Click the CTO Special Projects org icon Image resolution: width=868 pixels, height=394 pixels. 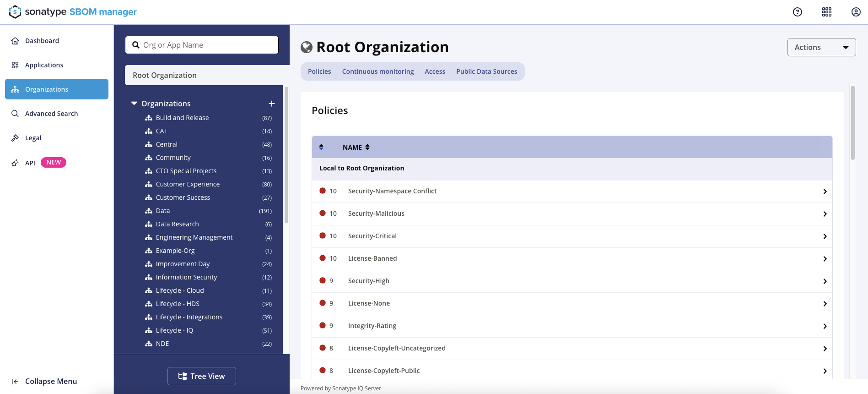pos(149,171)
